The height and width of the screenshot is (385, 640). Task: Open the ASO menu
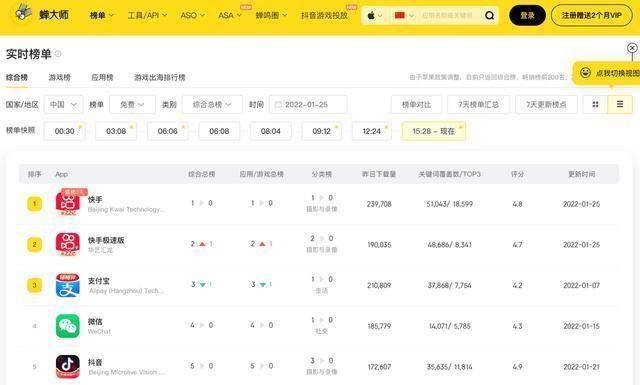pos(192,16)
